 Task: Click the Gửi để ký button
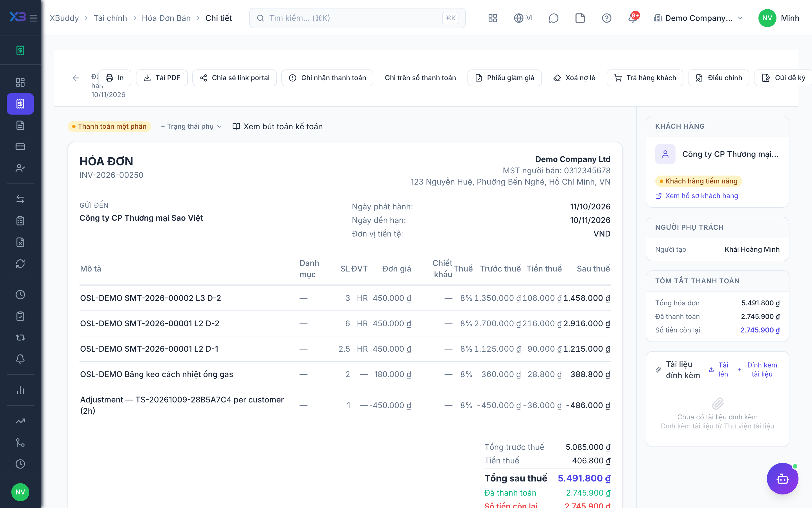tap(783, 78)
